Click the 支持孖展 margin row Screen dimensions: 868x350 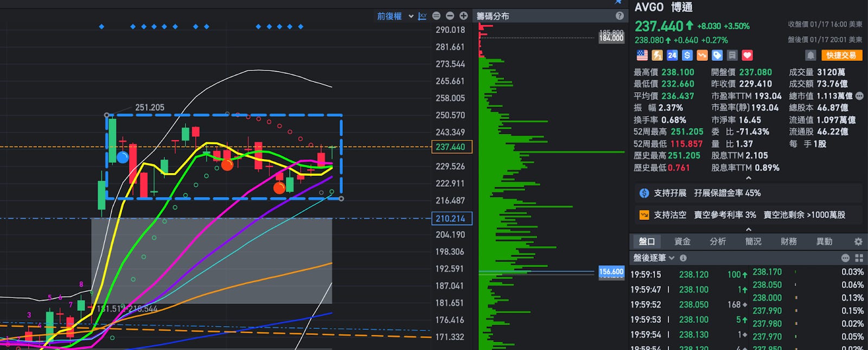tap(748, 193)
